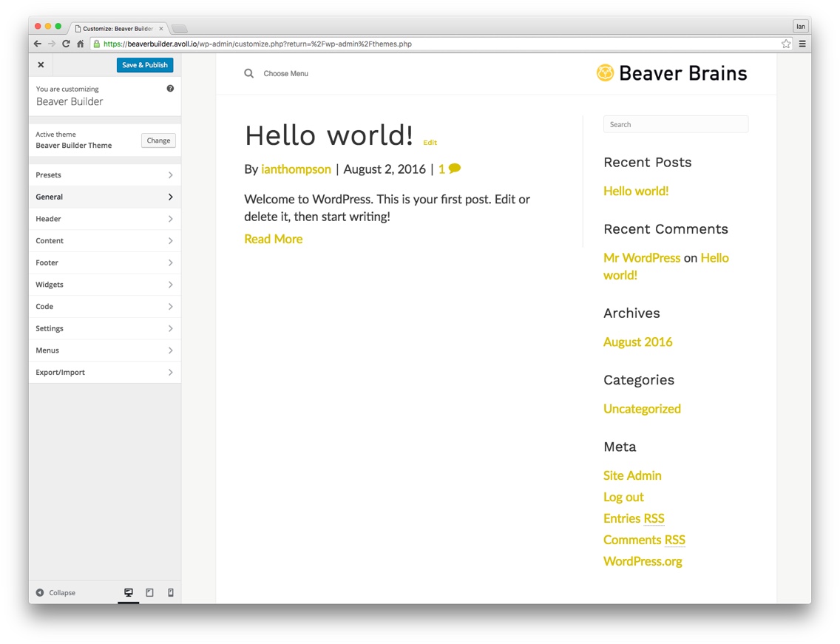This screenshot has height=644, width=840.
Task: Go back with the browser back arrow
Action: [38, 44]
